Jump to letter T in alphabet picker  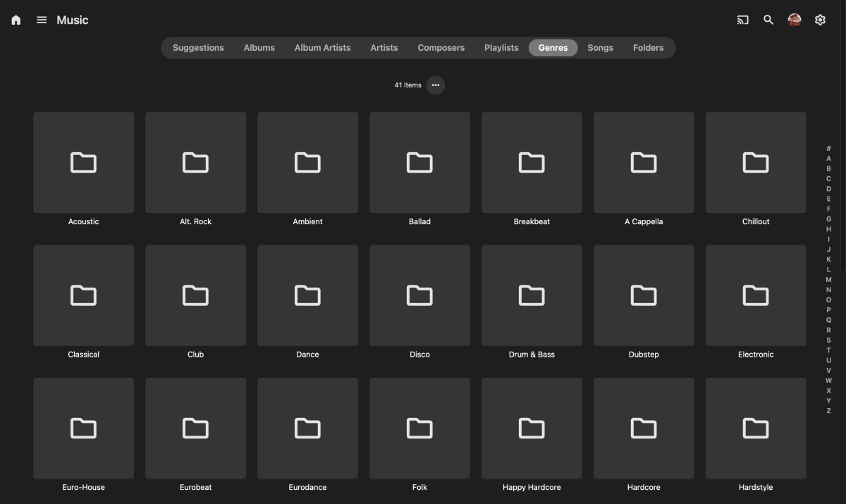tap(828, 350)
